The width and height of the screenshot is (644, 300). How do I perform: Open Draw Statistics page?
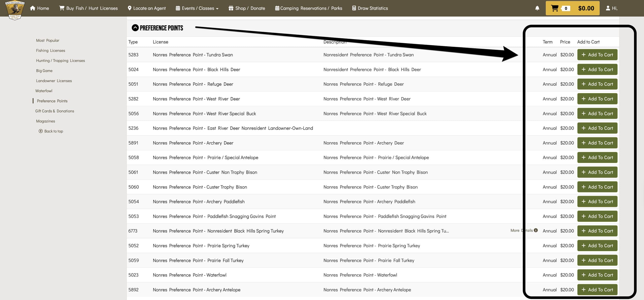click(370, 8)
